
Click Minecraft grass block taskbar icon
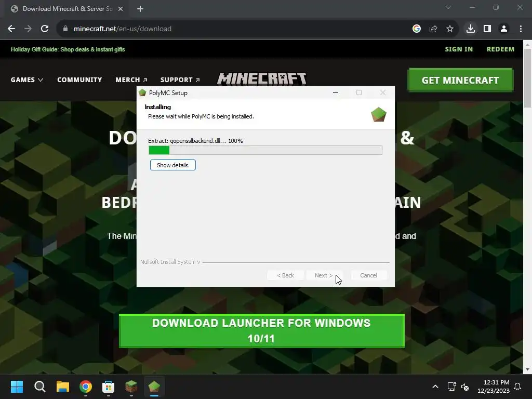click(131, 387)
